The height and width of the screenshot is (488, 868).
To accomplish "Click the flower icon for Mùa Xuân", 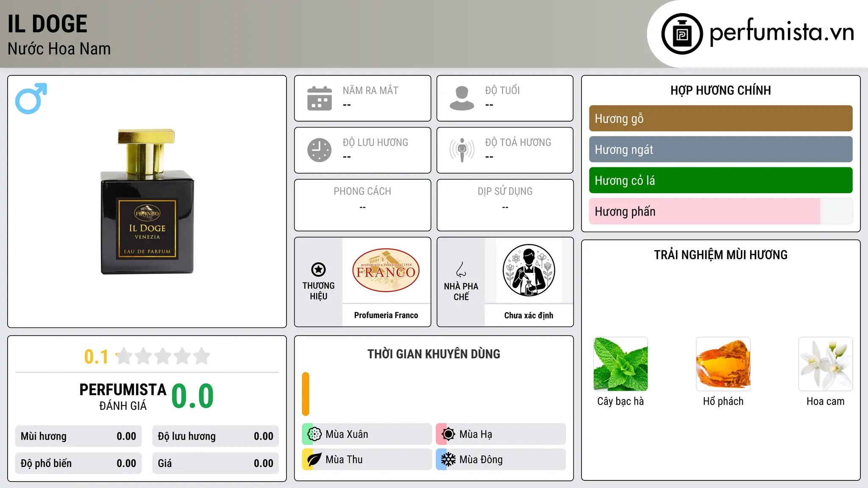I will pyautogui.click(x=314, y=434).
